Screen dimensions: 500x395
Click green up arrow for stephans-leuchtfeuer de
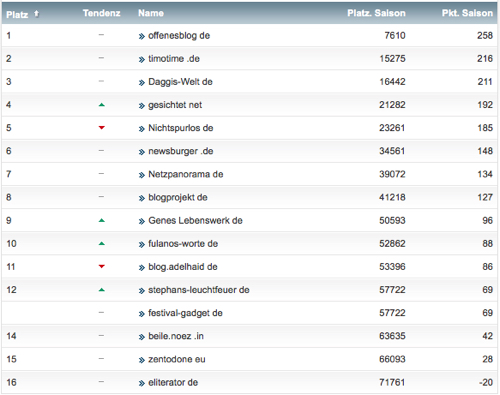coord(102,290)
